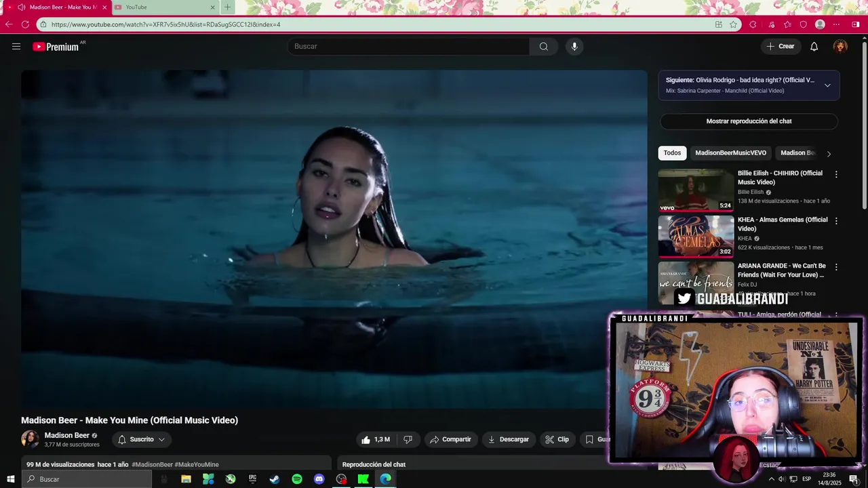Click the #MakeYouMine hashtag

pyautogui.click(x=197, y=465)
